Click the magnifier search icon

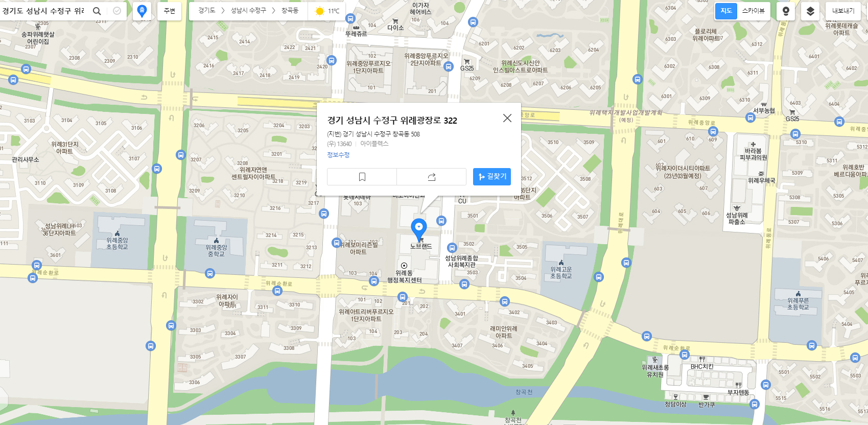pos(97,11)
